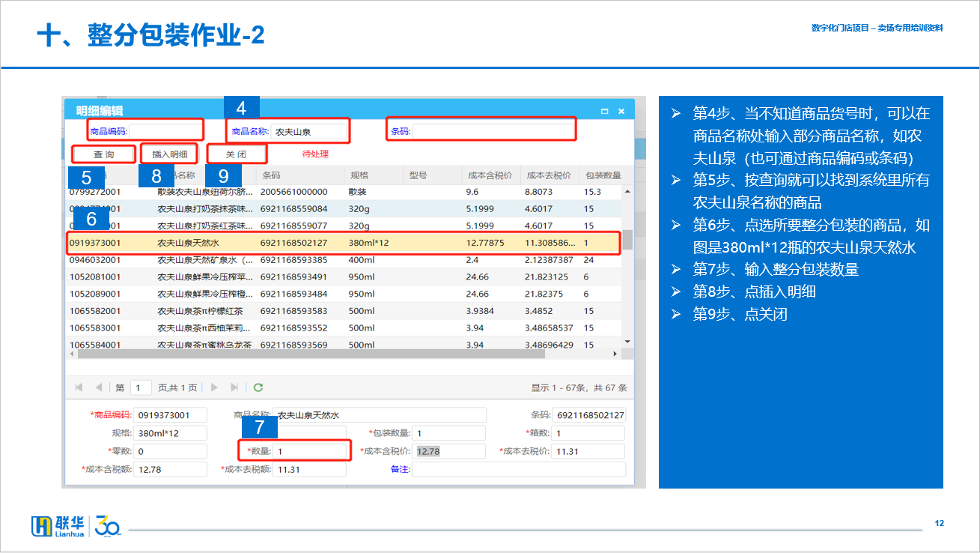
Task: Focus the 商品名称 field containing 农夫山泉
Action: click(x=310, y=131)
